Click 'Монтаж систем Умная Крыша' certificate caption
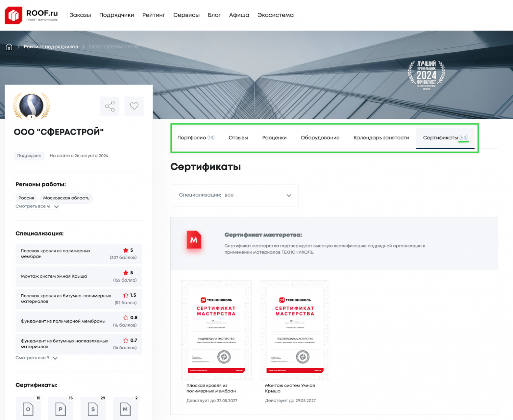 pyautogui.click(x=290, y=388)
